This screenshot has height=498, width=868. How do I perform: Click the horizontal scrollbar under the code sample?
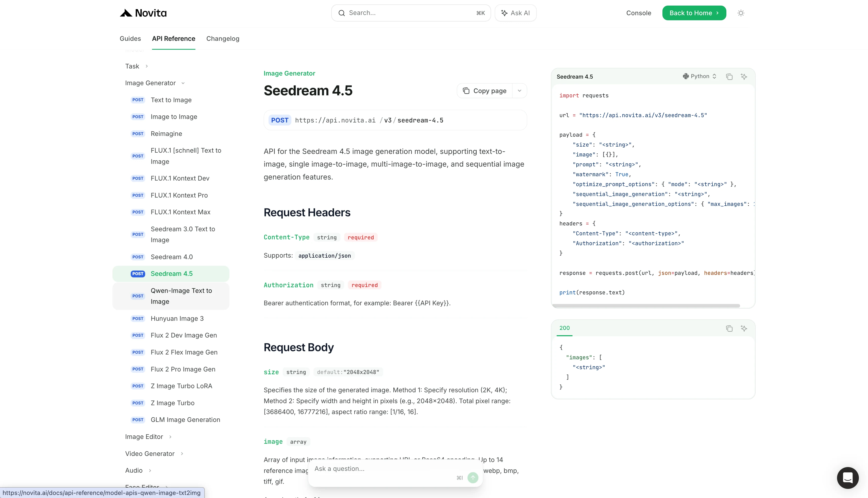pyautogui.click(x=646, y=306)
